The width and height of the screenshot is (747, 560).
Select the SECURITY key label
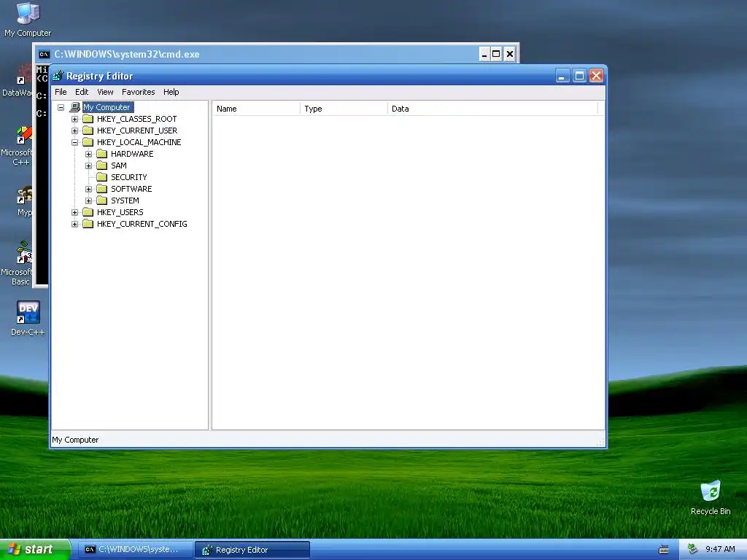point(128,177)
